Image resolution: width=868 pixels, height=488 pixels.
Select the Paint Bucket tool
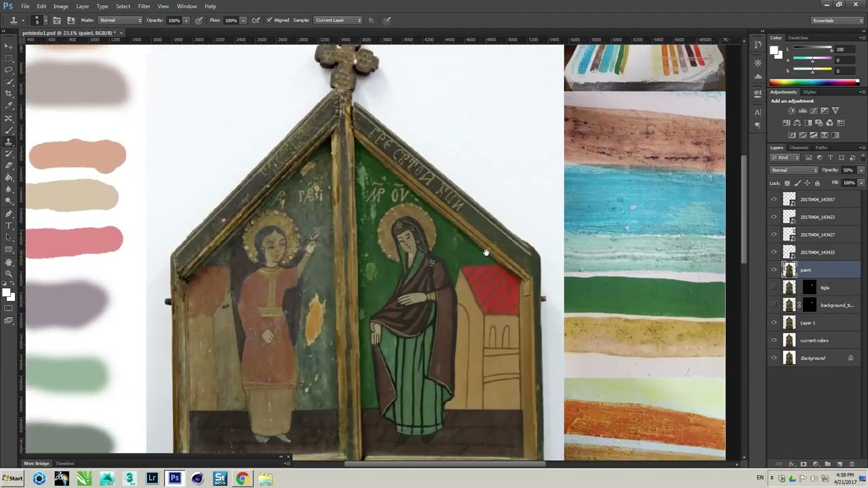9,178
